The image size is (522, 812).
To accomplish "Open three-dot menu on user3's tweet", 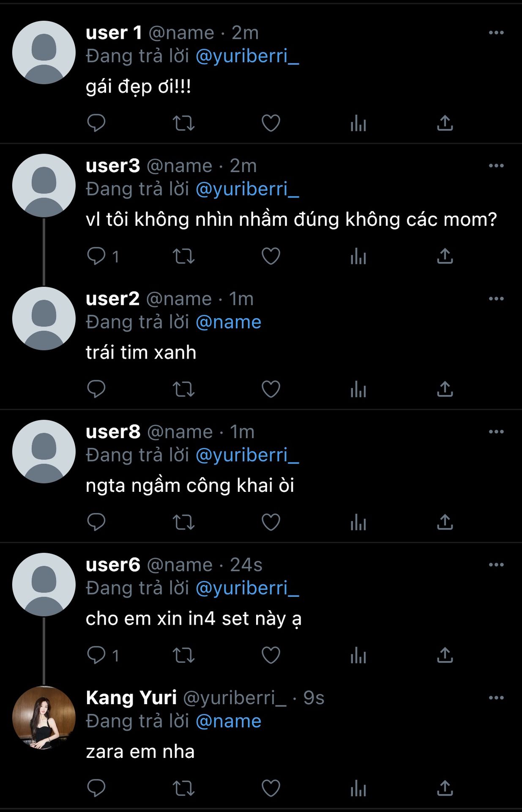I will [496, 166].
